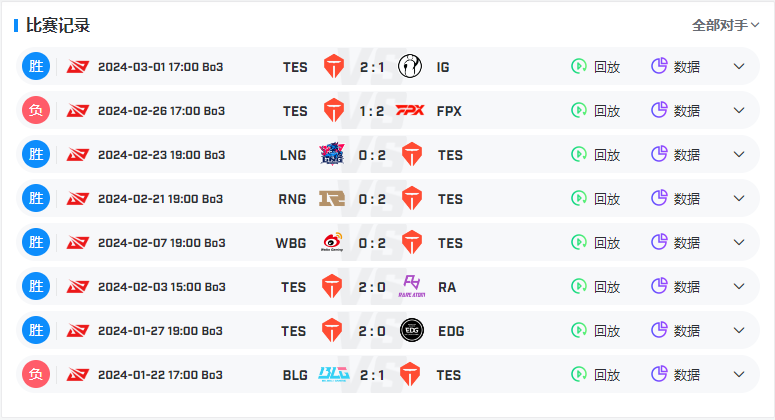Viewport: 775px width, 420px height.
Task: Open the 全部对手 opponent filter dropdown
Action: 725,25
